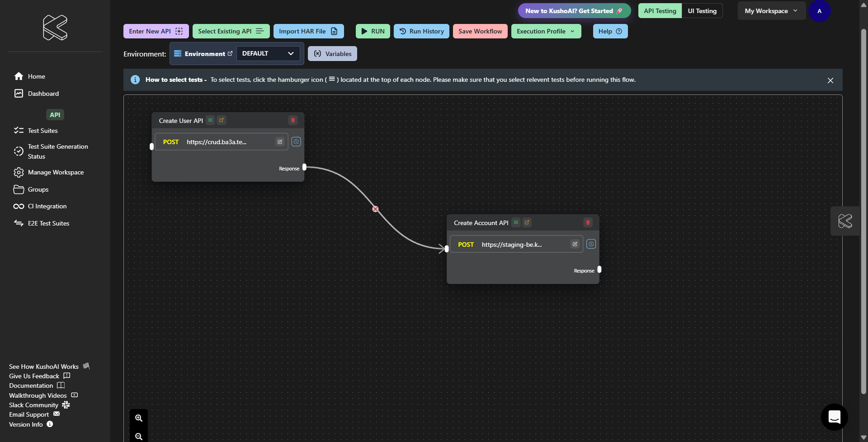This screenshot has width=868, height=442.
Task: Expand the DEFAULT environment dropdown
Action: [268, 53]
